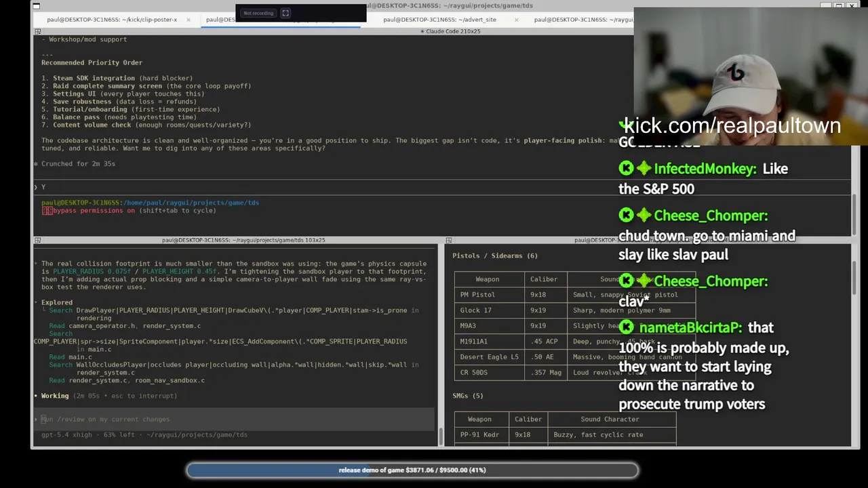Click the 'Explored' heading in lower-left pane

[x=57, y=303]
